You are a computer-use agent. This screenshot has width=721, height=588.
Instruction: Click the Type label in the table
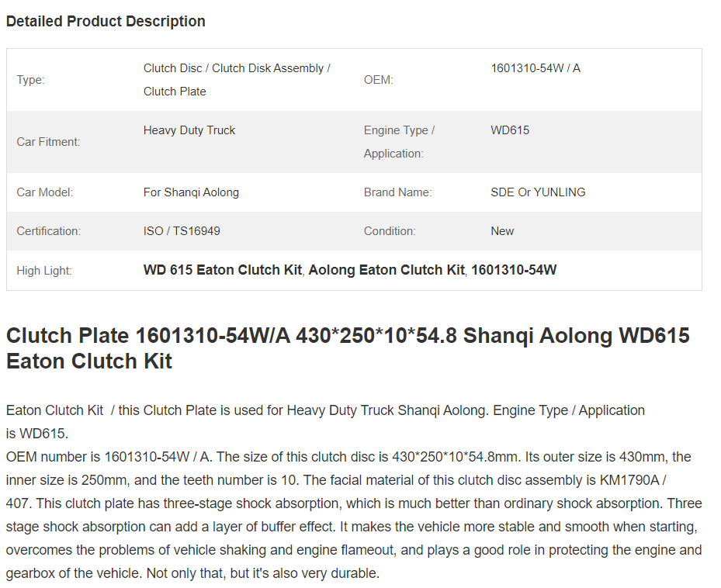[30, 80]
